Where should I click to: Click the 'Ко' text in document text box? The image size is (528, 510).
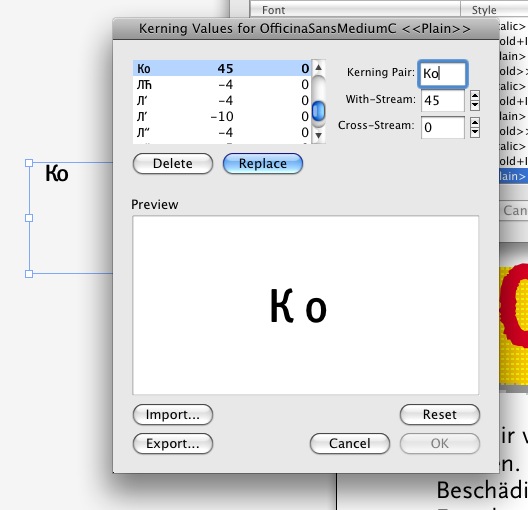tap(57, 173)
